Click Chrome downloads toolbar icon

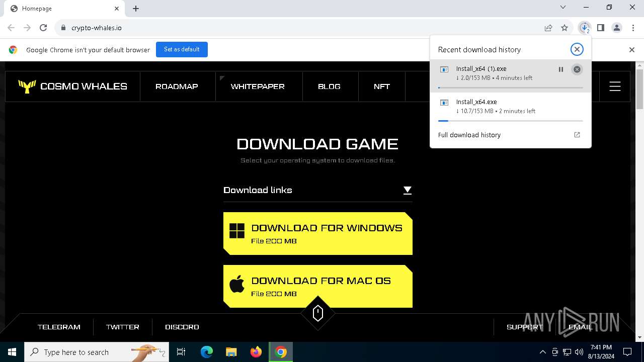[x=585, y=28]
